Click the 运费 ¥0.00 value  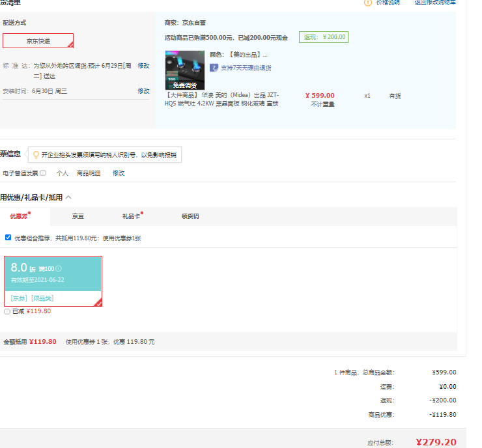pos(447,387)
